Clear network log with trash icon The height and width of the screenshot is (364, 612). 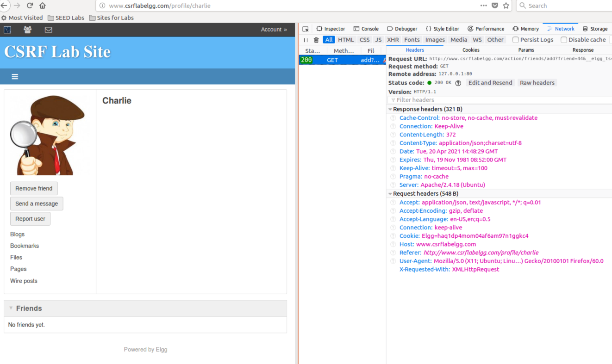[x=316, y=40]
